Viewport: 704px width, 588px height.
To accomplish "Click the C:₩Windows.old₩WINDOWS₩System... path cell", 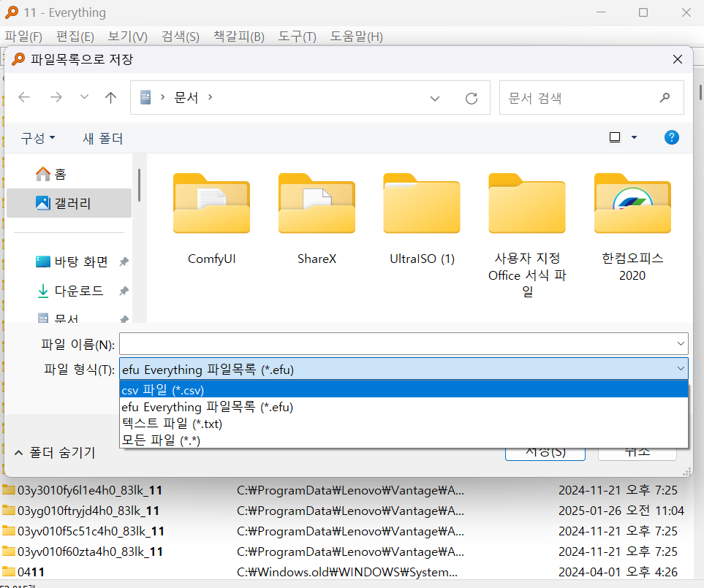I will pyautogui.click(x=347, y=572).
